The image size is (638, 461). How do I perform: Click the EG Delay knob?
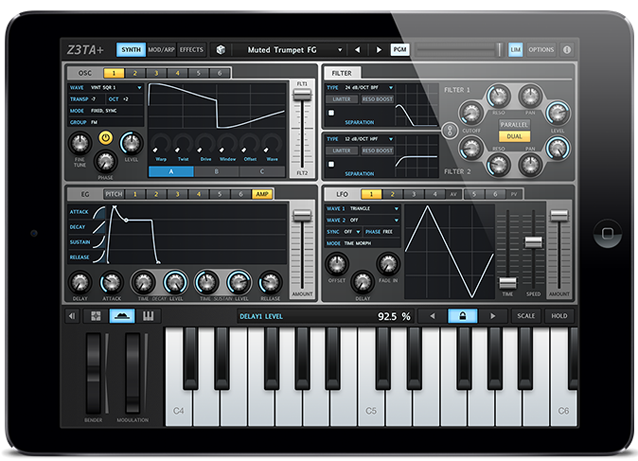[80, 282]
